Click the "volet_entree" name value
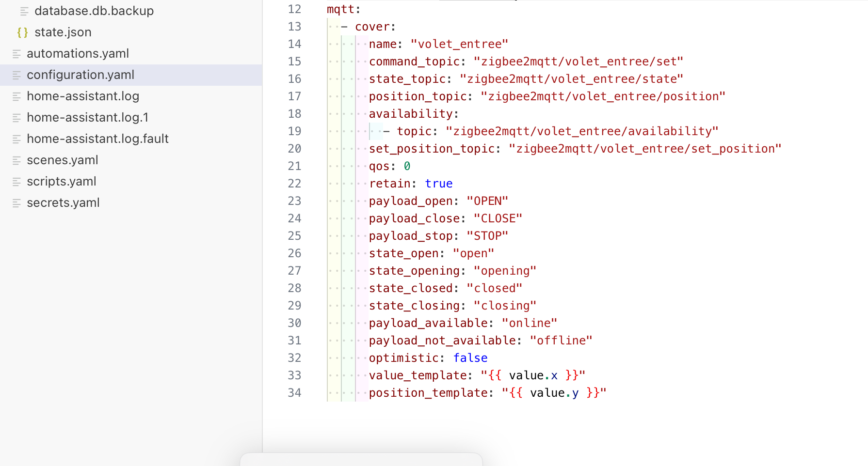This screenshot has width=868, height=466. (x=459, y=44)
